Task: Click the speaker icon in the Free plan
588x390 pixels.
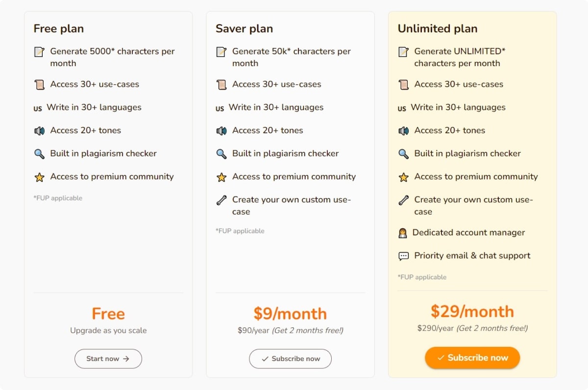Action: coord(39,131)
